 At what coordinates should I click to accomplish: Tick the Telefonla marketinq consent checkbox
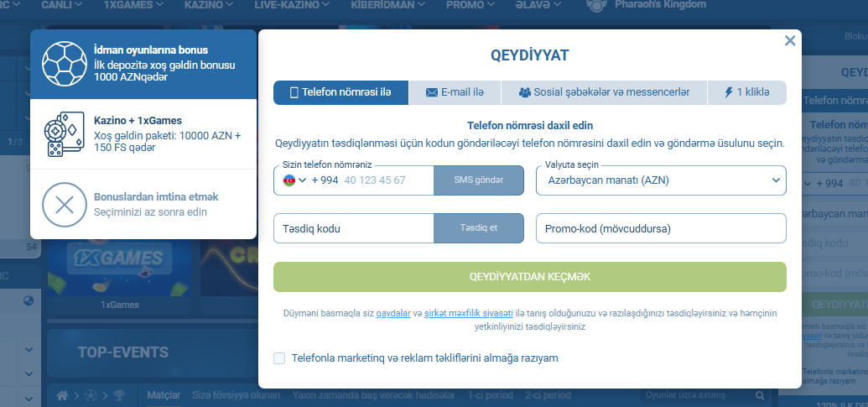(279, 358)
